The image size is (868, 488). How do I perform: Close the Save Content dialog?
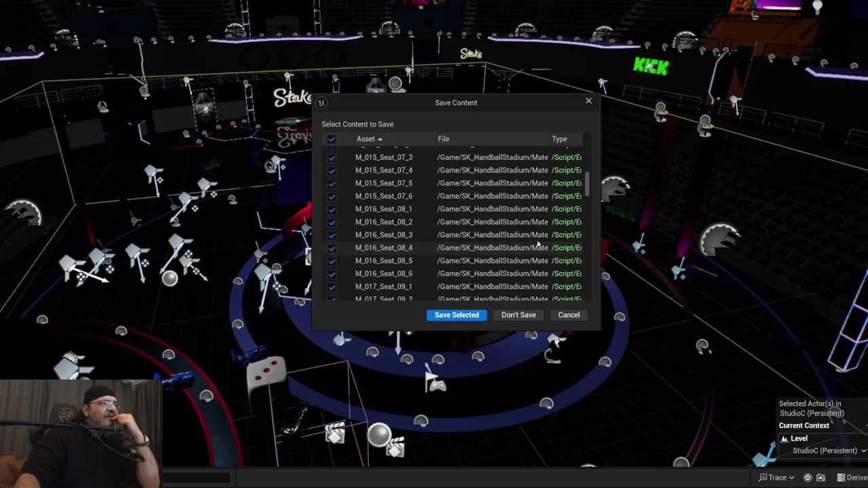pyautogui.click(x=589, y=101)
